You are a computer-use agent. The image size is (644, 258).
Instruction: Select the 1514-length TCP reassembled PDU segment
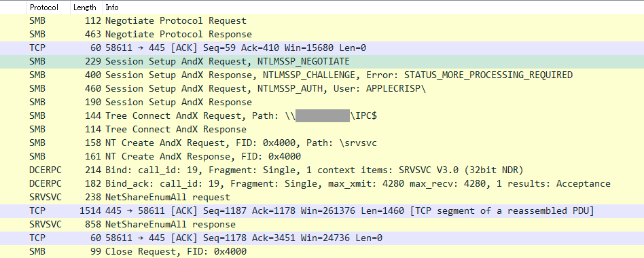pyautogui.click(x=322, y=210)
